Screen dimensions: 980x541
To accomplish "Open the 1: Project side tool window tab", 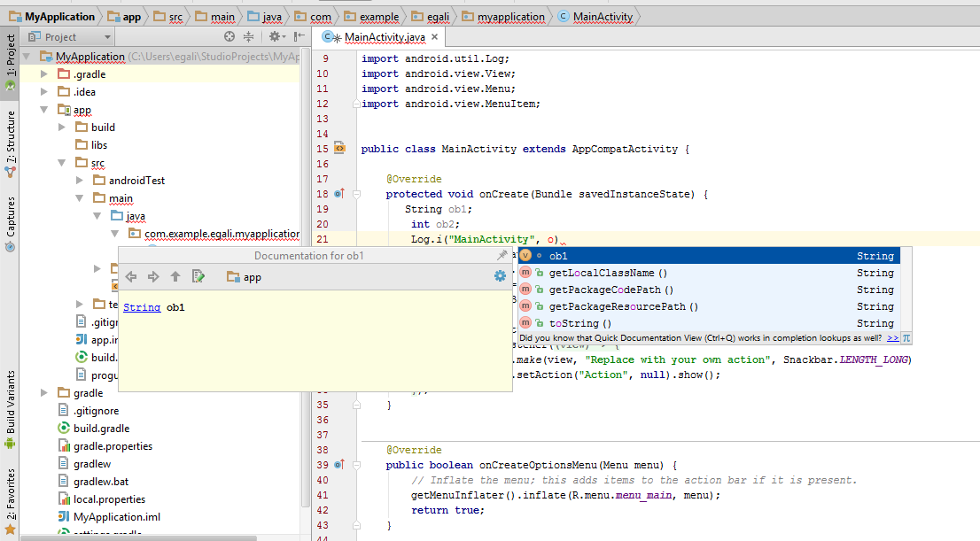I will click(x=10, y=63).
